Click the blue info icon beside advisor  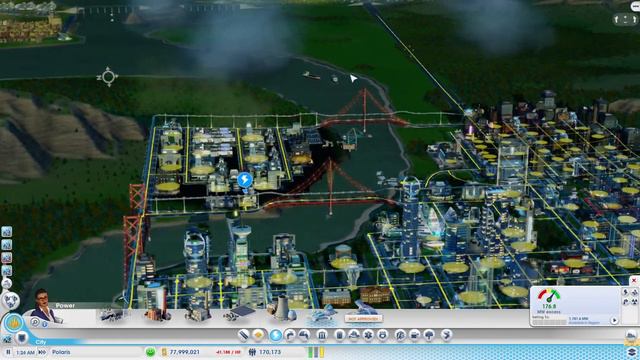click(x=45, y=324)
